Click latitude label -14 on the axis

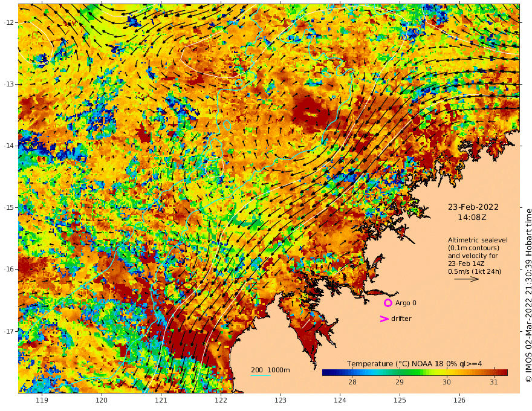pos(9,146)
